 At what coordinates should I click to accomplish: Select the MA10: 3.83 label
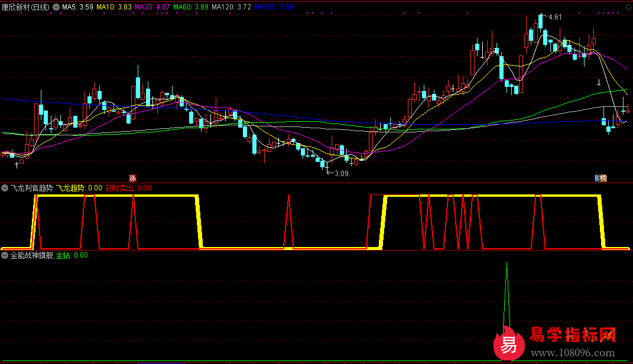(x=114, y=7)
